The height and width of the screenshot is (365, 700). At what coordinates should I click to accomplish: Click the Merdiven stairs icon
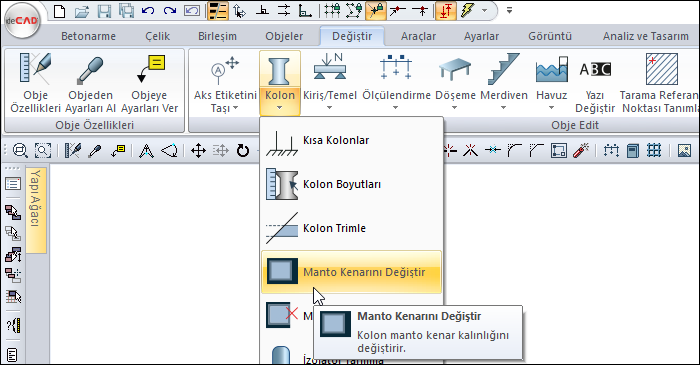point(504,69)
